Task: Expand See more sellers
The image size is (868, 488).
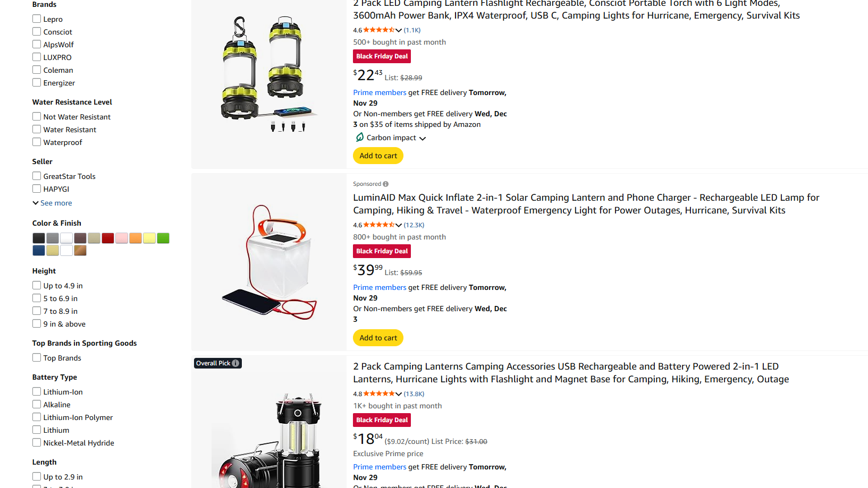Action: coord(52,203)
